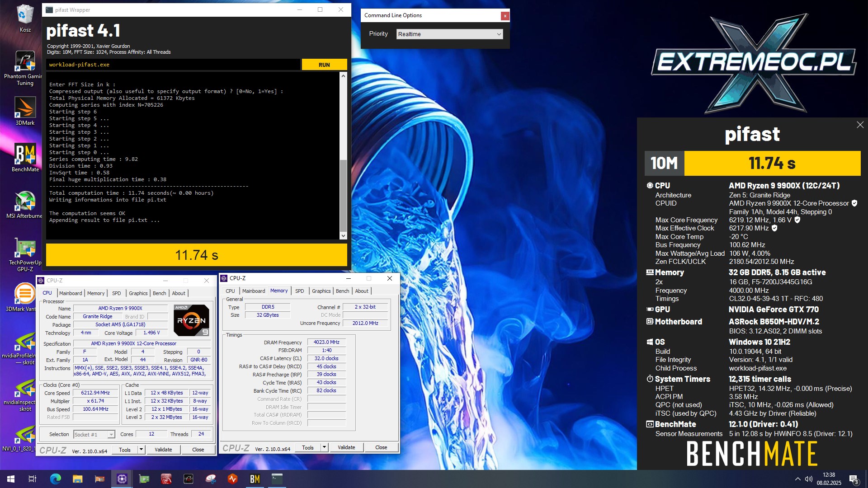Click the Windows Start button
The image size is (868, 488).
pyautogui.click(x=11, y=479)
